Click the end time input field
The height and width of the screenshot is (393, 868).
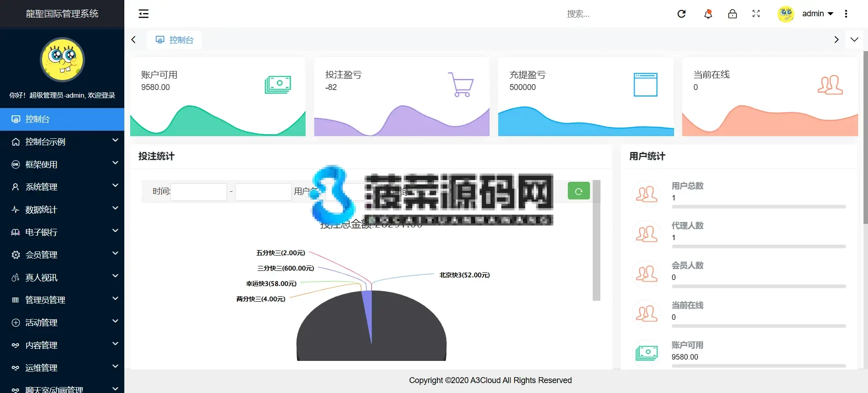(x=263, y=192)
